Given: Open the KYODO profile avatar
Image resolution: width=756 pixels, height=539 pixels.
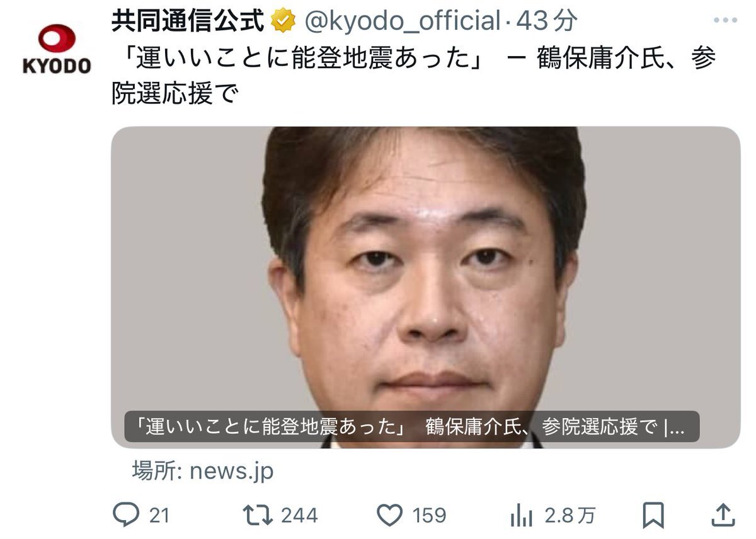Looking at the screenshot, I should 57,48.
